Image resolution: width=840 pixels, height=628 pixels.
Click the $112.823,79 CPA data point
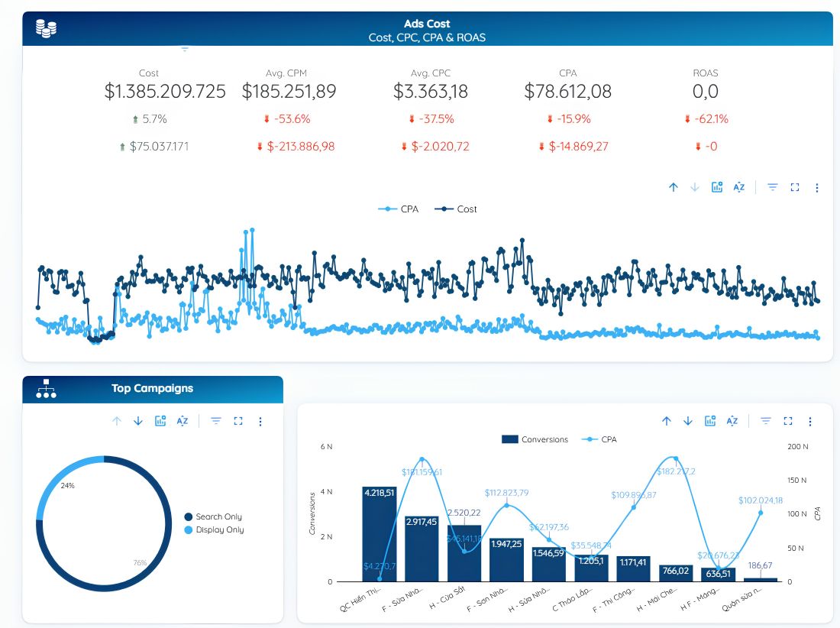tap(506, 505)
